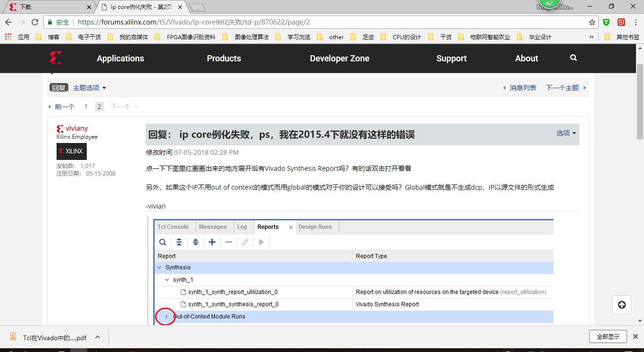
Task: Close the 下载 browser tab
Action: pyautogui.click(x=90, y=7)
